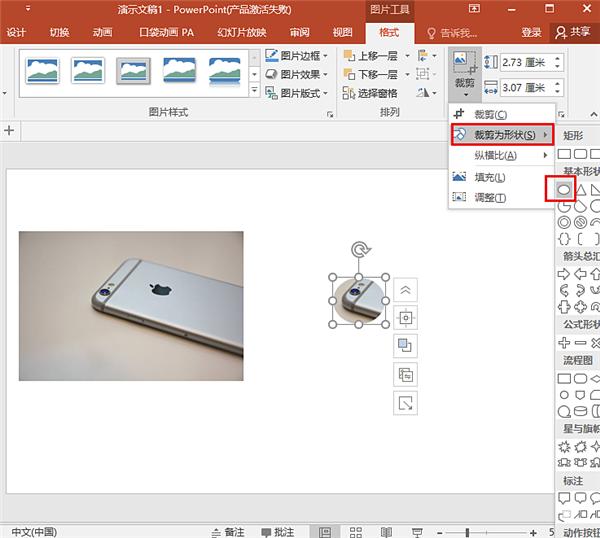
Task: Pick the first rectangle in 矩形 section
Action: (565, 153)
